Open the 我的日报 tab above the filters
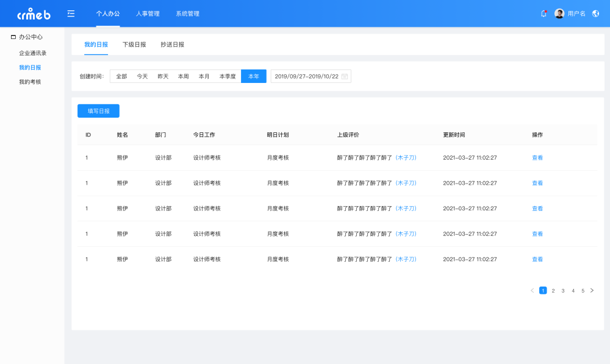 (x=96, y=45)
